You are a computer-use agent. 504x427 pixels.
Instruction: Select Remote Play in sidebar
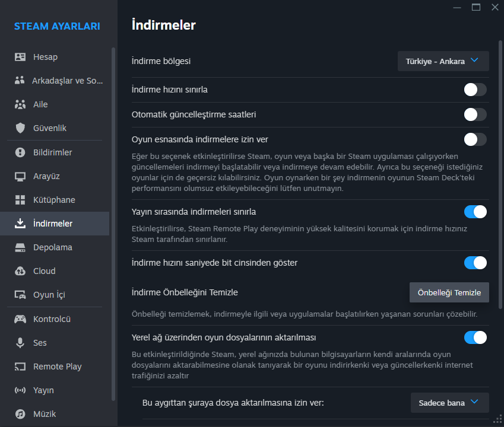click(x=55, y=367)
